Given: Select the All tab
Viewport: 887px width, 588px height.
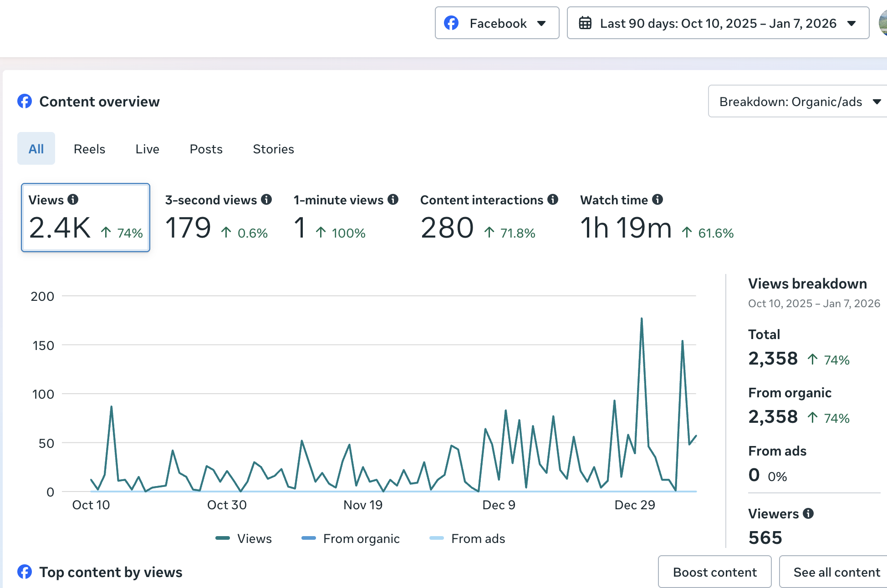Looking at the screenshot, I should click(36, 148).
